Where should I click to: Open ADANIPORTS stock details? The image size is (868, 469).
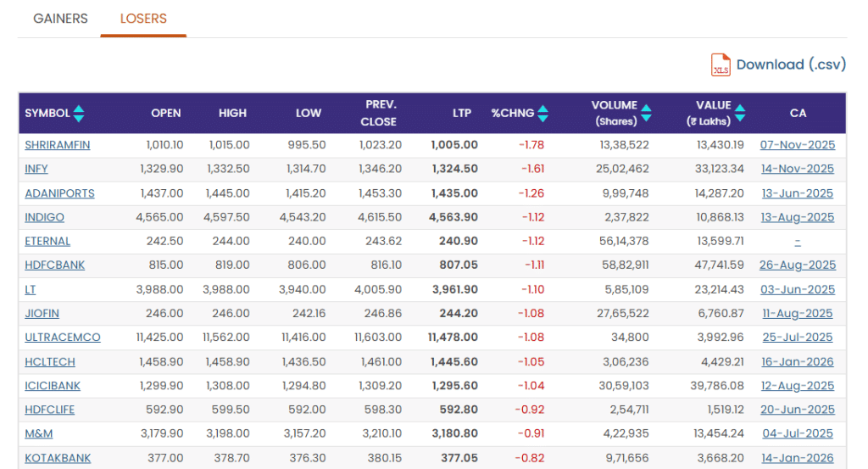59,193
